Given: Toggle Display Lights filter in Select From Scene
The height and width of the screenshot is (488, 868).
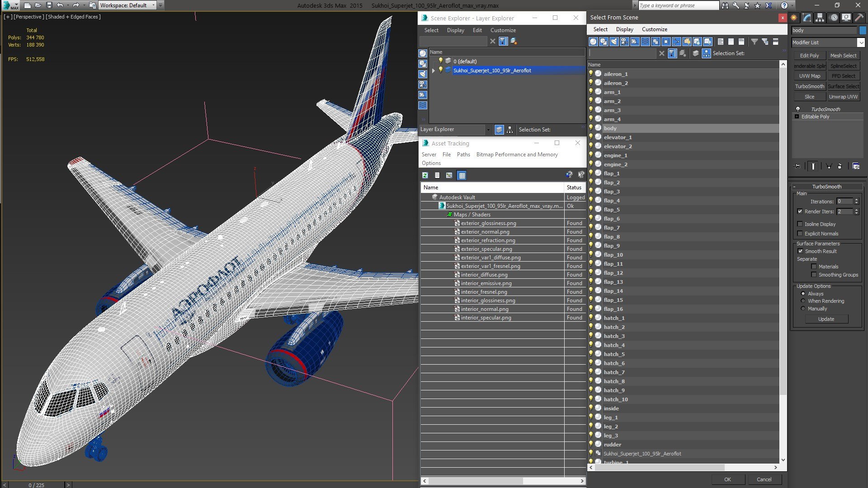Looking at the screenshot, I should (x=614, y=42).
